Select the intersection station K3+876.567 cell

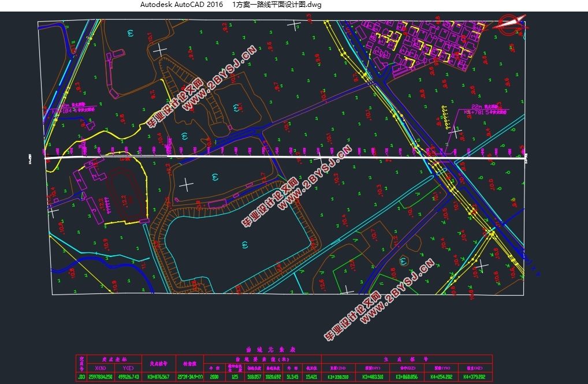159,376
